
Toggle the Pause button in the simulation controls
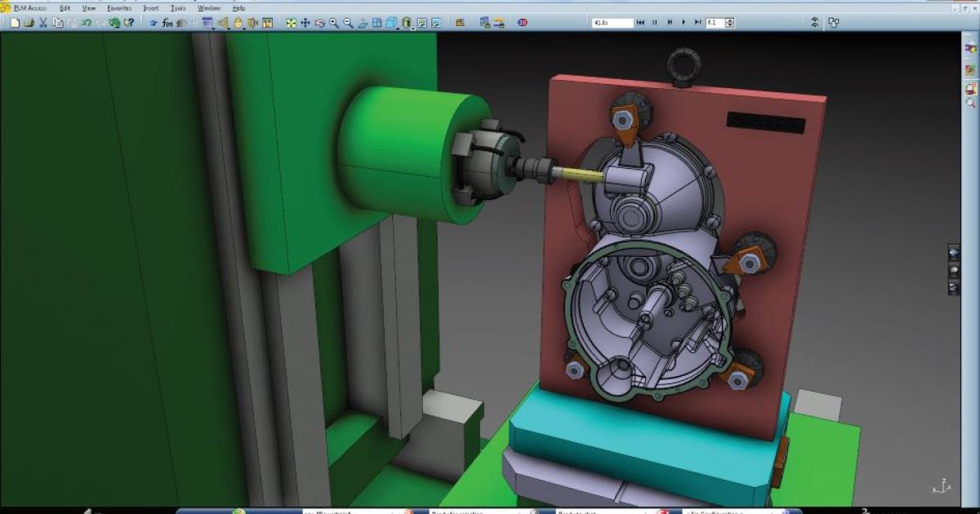(655, 23)
